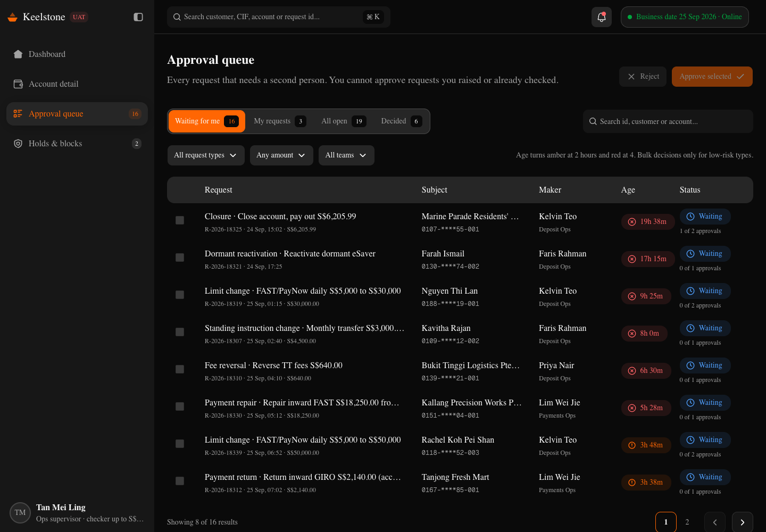Image resolution: width=766 pixels, height=532 pixels.
Task: Click the Business date Online status pill
Action: pos(685,17)
